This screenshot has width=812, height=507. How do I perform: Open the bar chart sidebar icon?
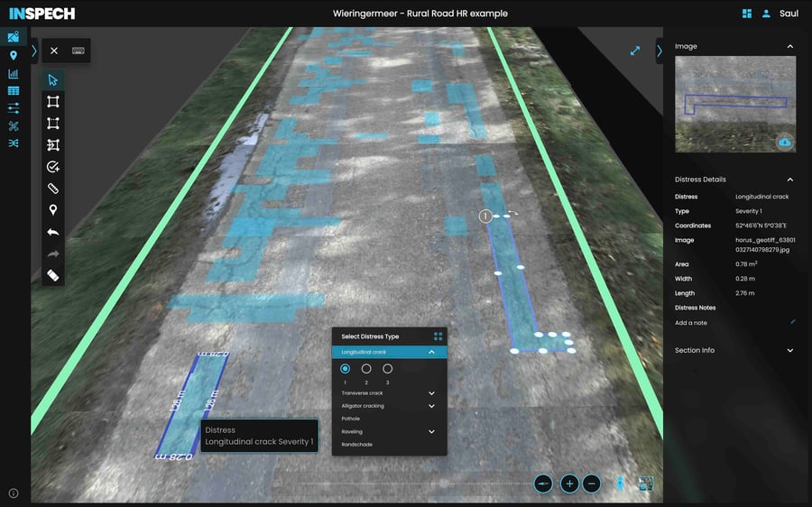pos(14,74)
